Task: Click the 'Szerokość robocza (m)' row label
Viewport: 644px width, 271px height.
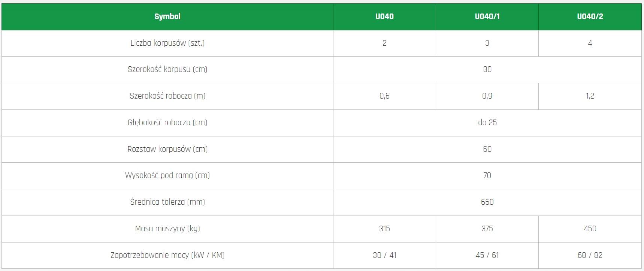Action: coord(167,96)
